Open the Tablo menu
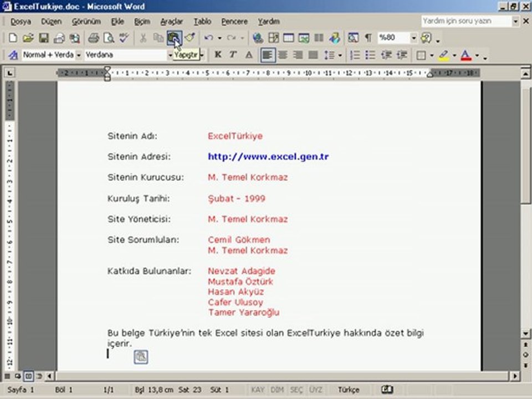 coord(203,22)
